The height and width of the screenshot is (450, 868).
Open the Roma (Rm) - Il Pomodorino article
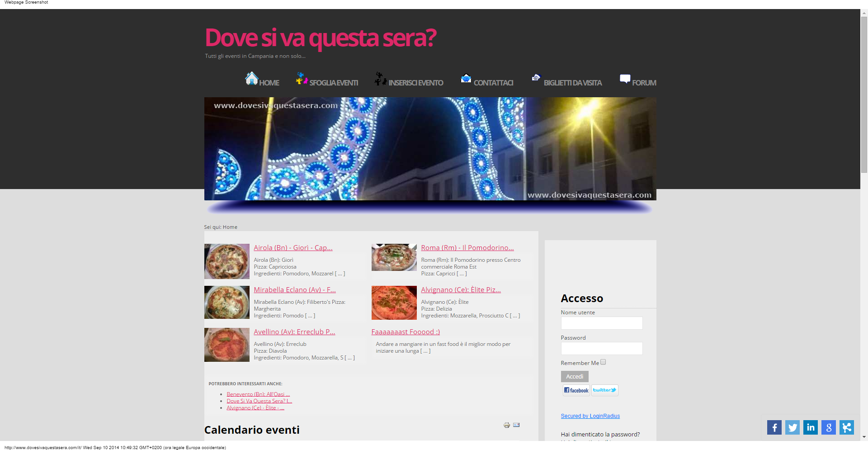pos(467,248)
